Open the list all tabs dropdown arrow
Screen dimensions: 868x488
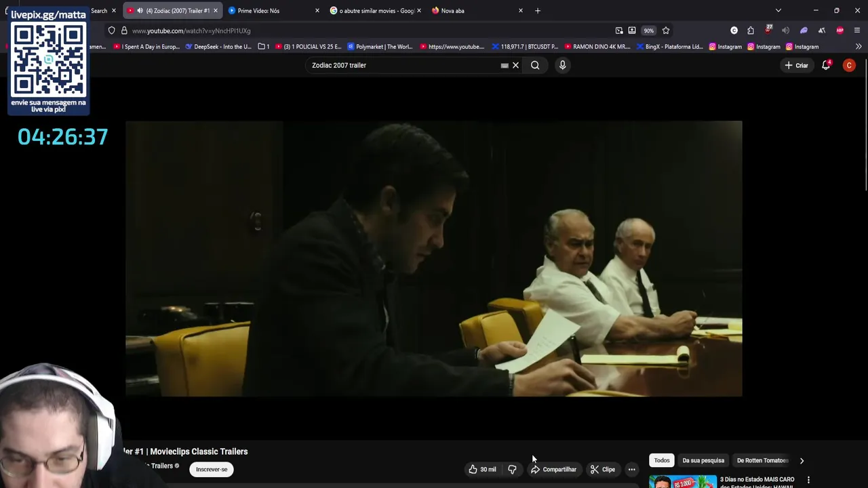tap(778, 11)
